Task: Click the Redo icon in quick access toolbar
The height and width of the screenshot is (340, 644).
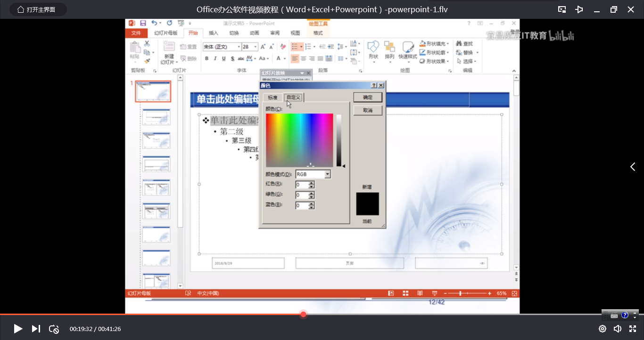Action: [x=170, y=23]
